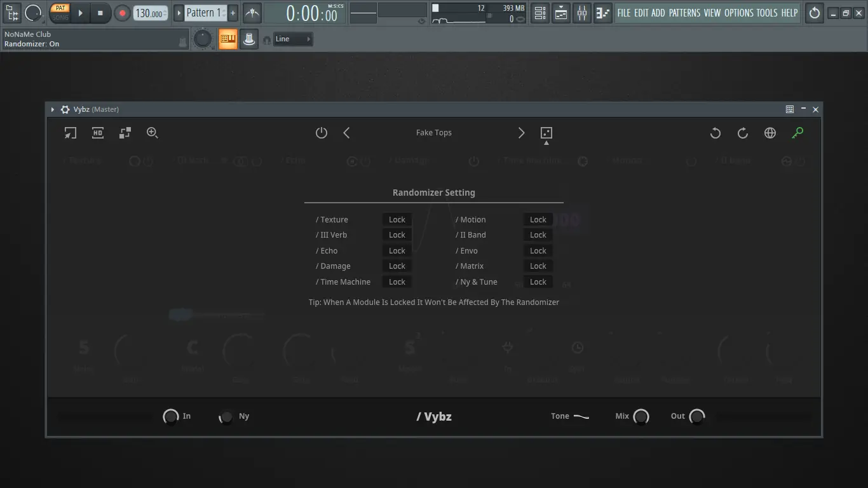The image size is (868, 488).
Task: Click the 130.000 tempo field
Action: click(151, 13)
